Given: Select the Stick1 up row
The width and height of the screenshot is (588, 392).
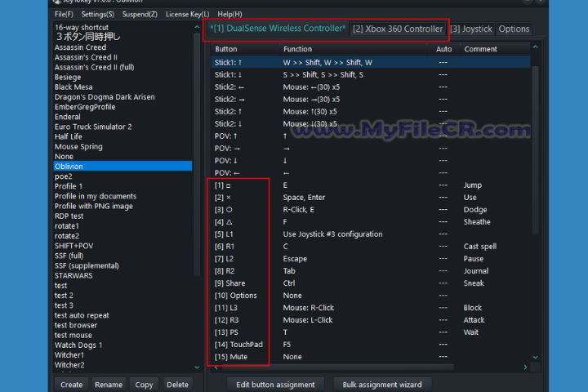Looking at the screenshot, I should [371, 62].
